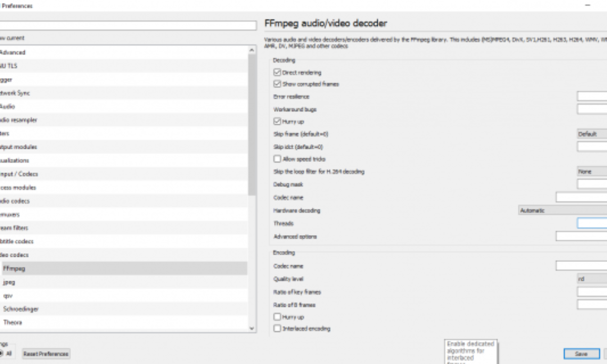Select Filters item in the tree

[123, 133]
